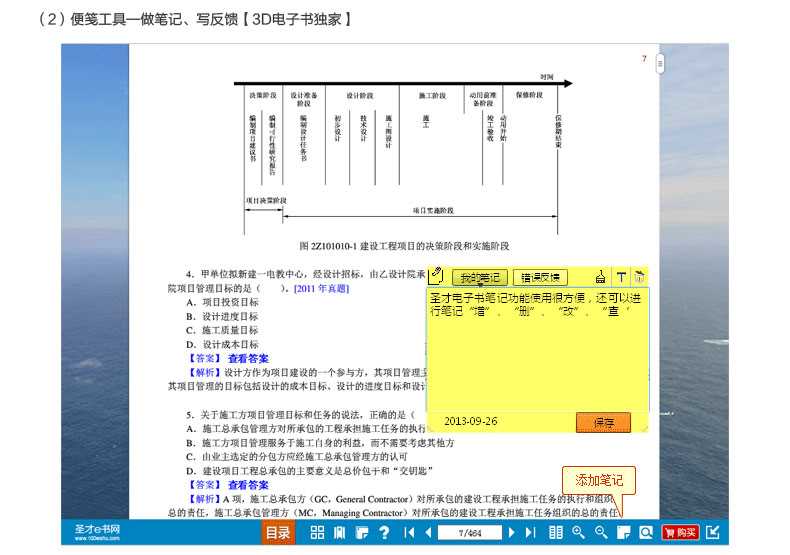Go to the next page
The width and height of the screenshot is (790, 555).
513,533
